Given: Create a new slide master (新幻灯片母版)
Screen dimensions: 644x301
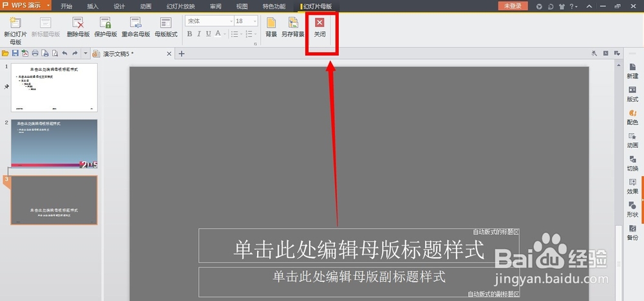Looking at the screenshot, I should click(15, 31).
